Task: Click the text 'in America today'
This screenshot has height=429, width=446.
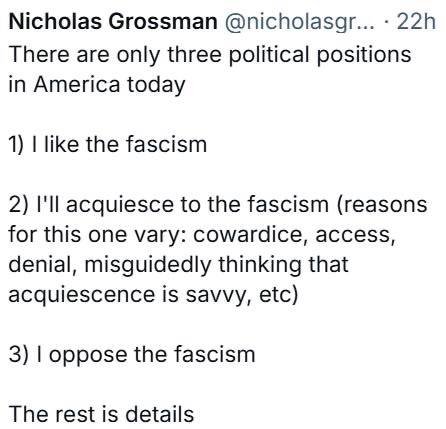Action: tap(97, 85)
